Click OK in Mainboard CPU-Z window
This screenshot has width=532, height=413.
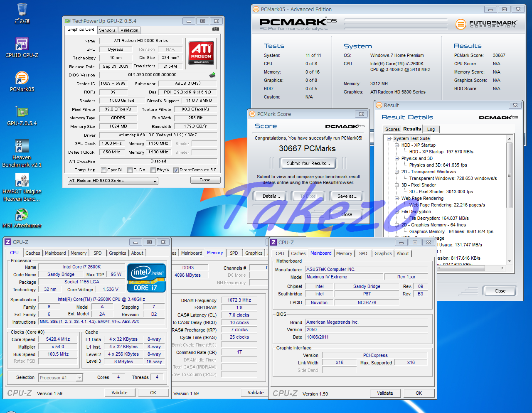pos(419,393)
